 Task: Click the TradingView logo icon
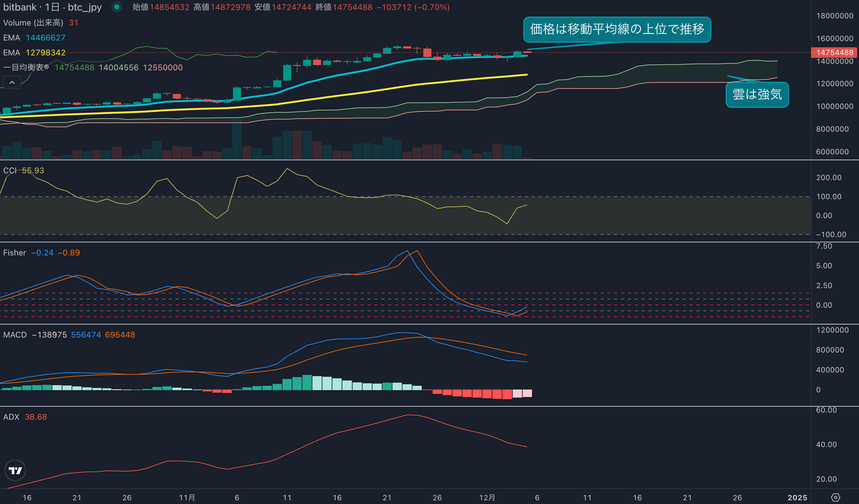15,470
